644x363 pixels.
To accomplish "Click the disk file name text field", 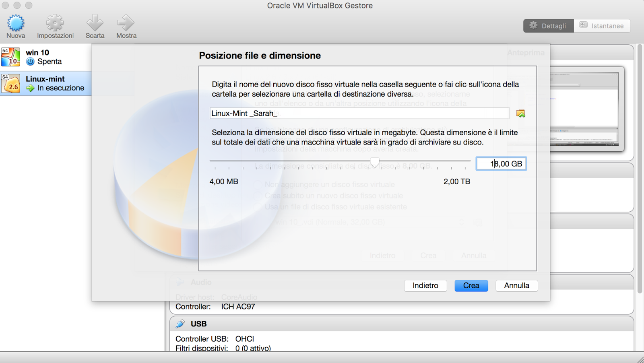I will coord(359,113).
